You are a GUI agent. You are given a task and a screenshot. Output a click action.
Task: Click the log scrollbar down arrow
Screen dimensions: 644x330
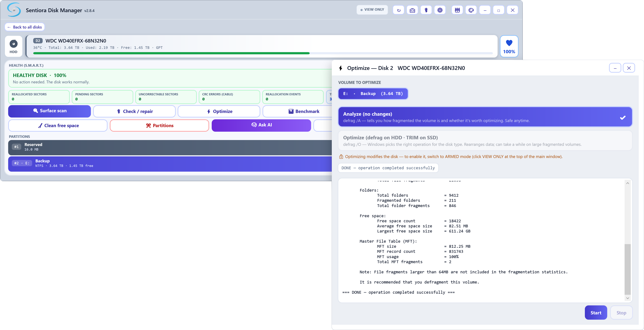tap(627, 298)
